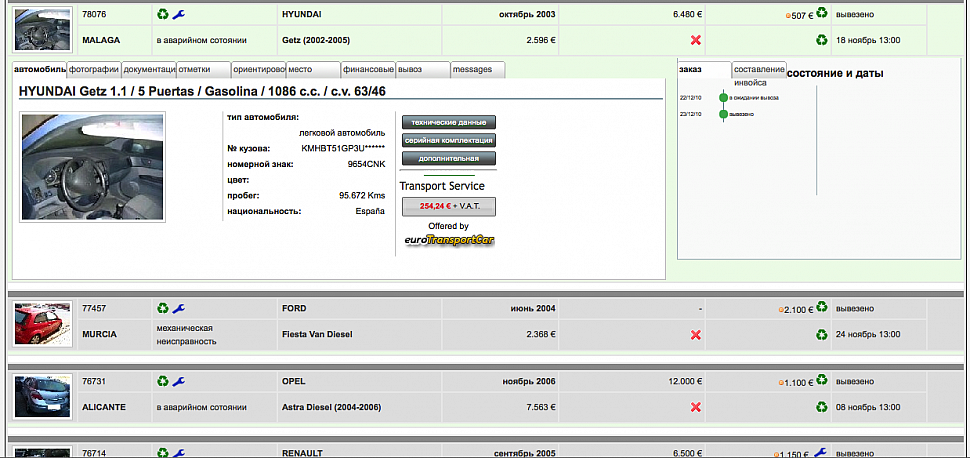
Task: Open the ориентировочно tab
Action: point(259,69)
